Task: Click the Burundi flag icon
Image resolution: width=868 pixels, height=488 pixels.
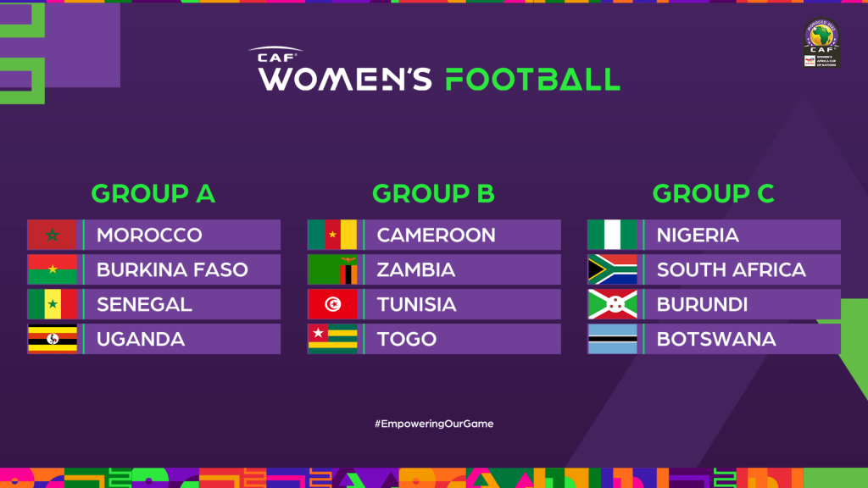Action: pyautogui.click(x=612, y=304)
